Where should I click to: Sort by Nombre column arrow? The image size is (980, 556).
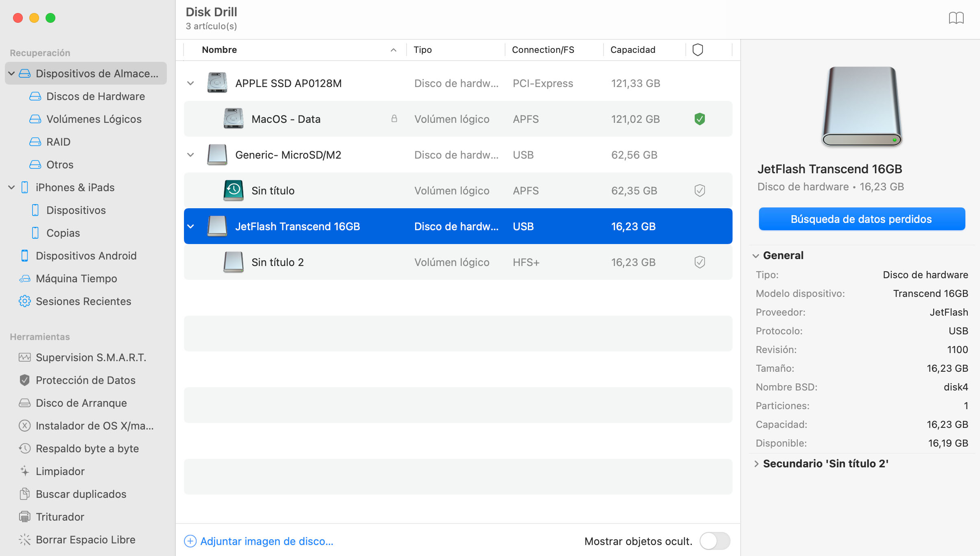pyautogui.click(x=393, y=50)
